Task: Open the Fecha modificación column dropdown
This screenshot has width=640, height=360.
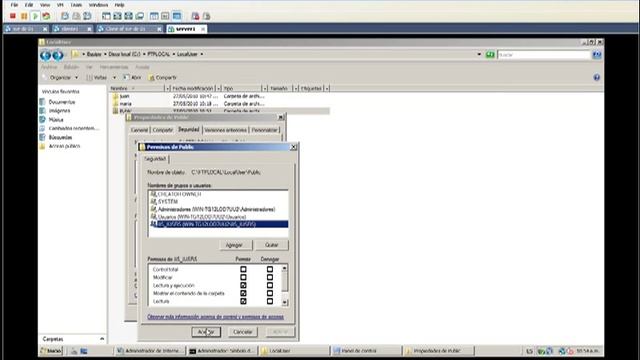Action: click(219, 88)
